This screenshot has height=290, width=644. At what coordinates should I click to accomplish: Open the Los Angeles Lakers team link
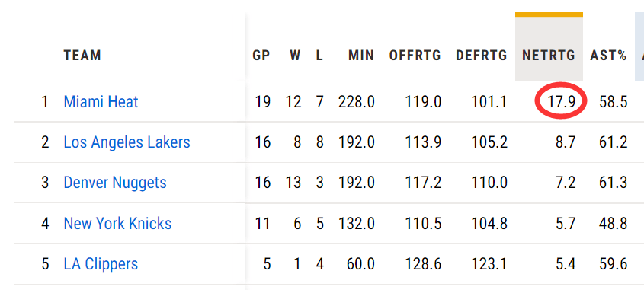(127, 142)
